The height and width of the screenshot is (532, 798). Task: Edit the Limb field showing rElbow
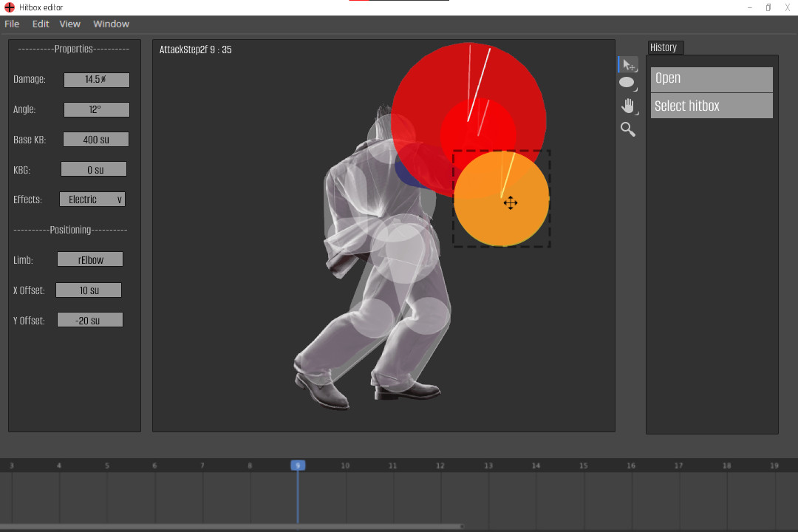click(x=89, y=259)
